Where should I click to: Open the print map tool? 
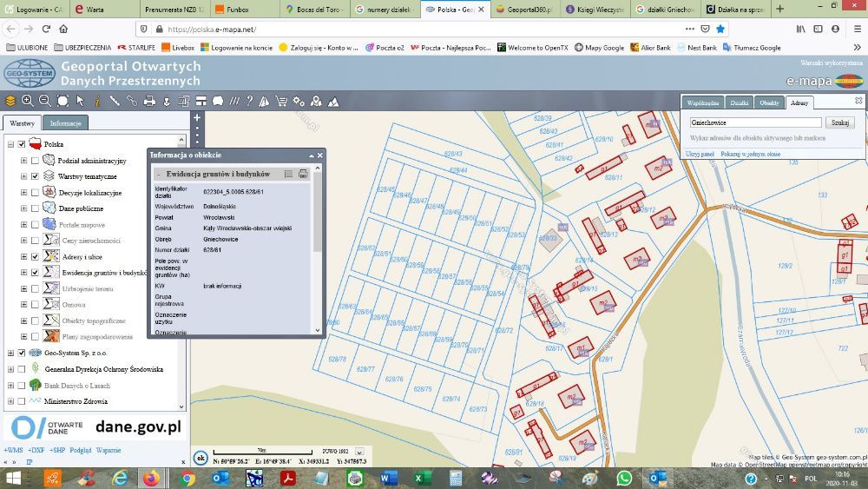[149, 101]
